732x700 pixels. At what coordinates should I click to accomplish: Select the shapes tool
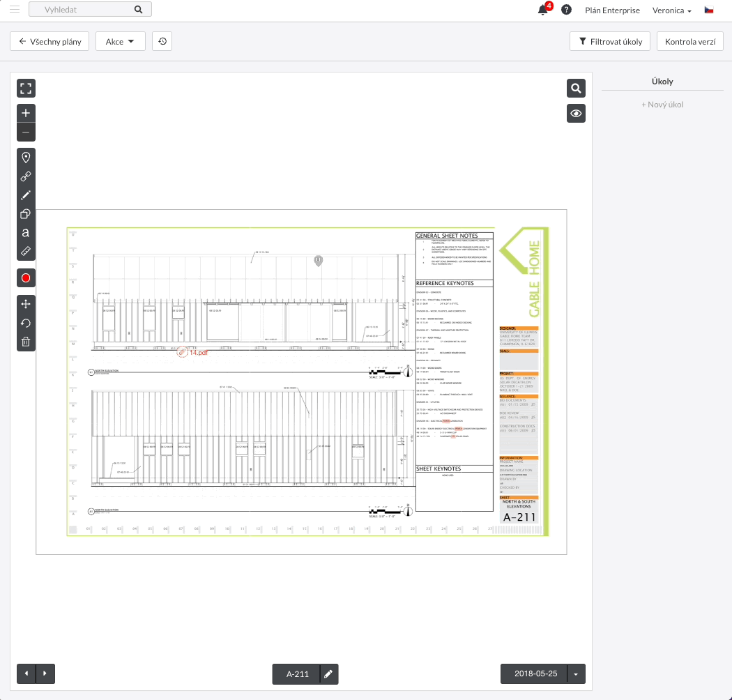coord(26,213)
